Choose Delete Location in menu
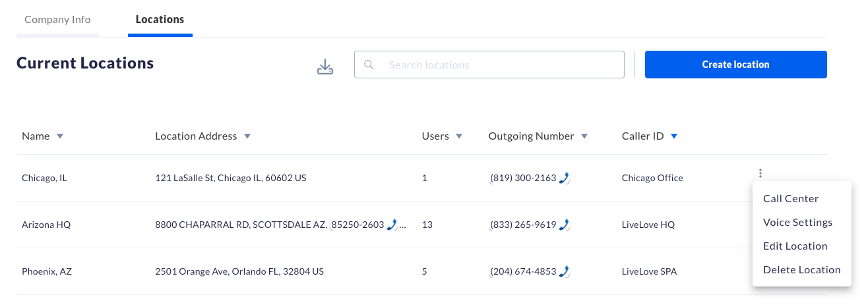Viewport: 868px width, 299px height. [801, 269]
